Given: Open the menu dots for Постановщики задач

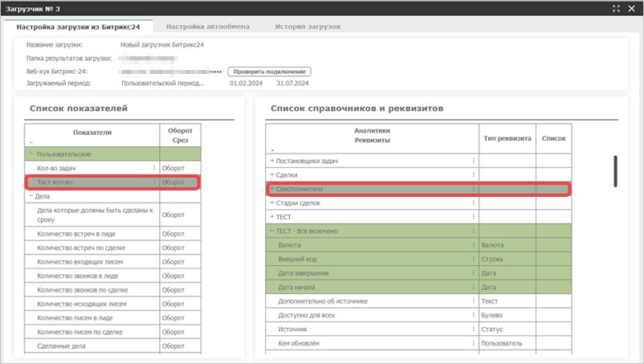Looking at the screenshot, I should pyautogui.click(x=474, y=161).
